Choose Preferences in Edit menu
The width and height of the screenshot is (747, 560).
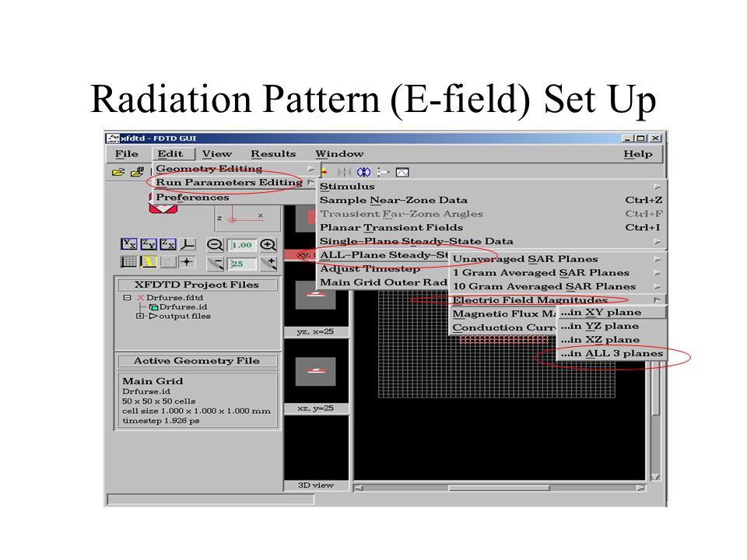tap(235, 197)
